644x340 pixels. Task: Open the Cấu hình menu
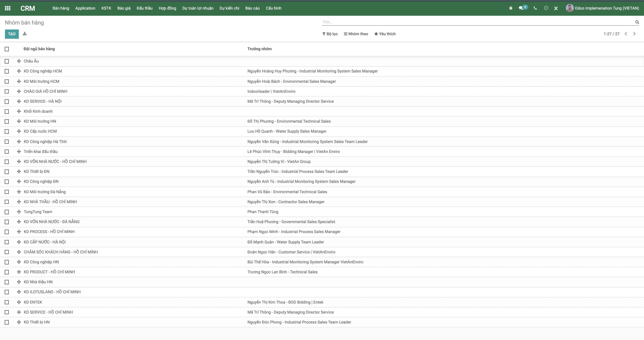[x=274, y=8]
